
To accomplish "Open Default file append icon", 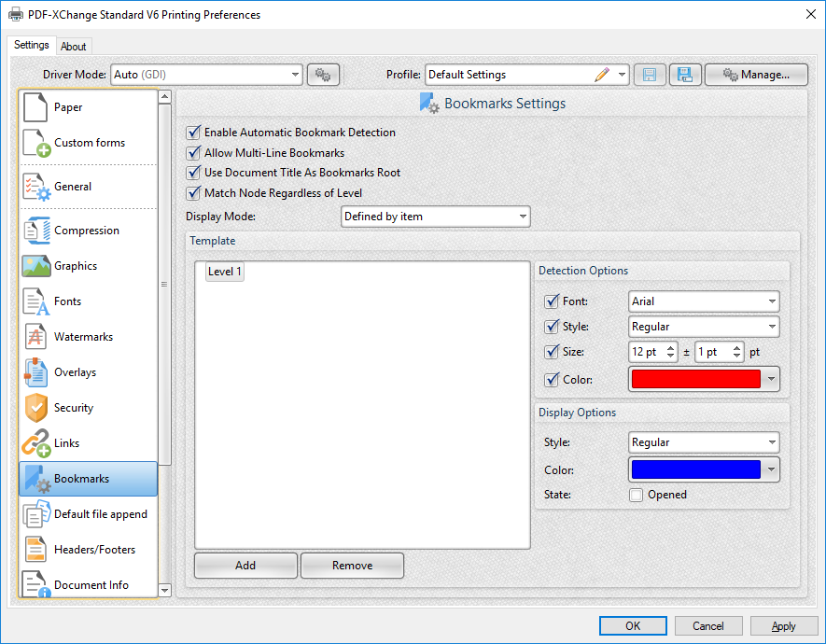I will [36, 514].
